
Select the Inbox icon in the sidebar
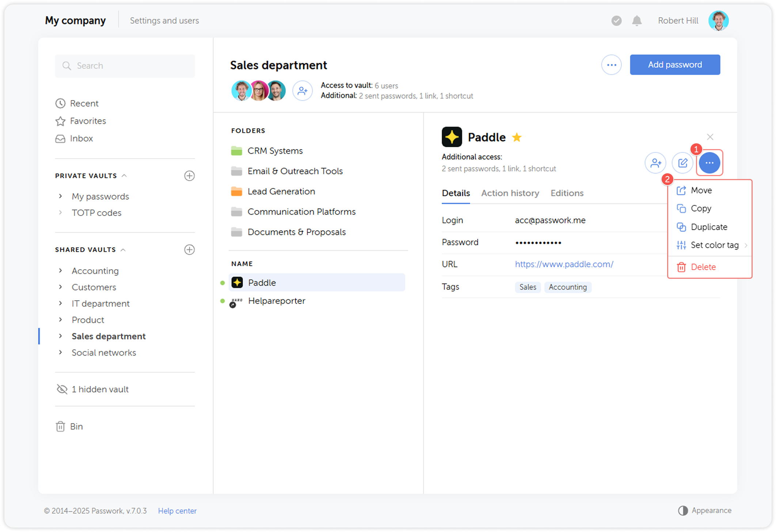(x=61, y=138)
